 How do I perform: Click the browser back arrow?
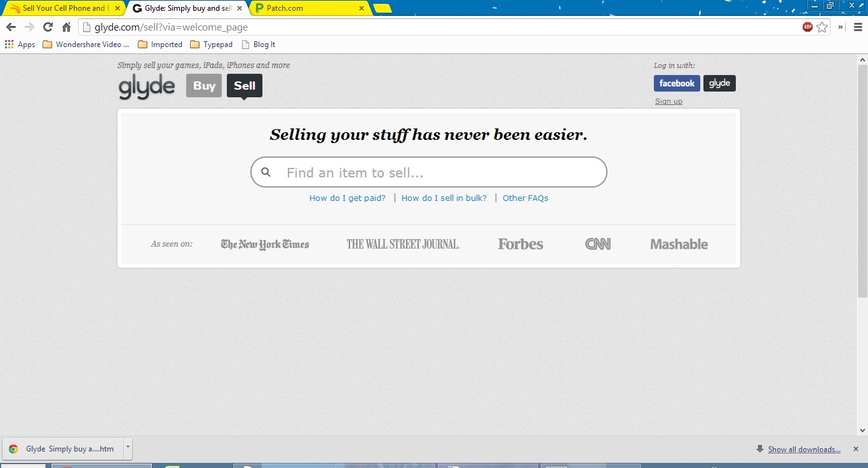coord(11,27)
